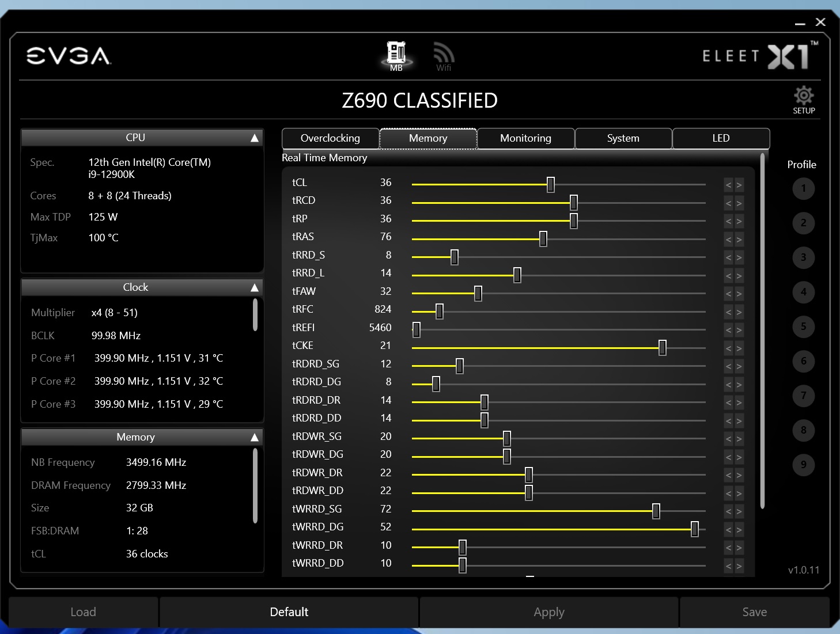840x634 pixels.
Task: Increase tRDWR_DR with its right arrow
Action: coord(739,475)
